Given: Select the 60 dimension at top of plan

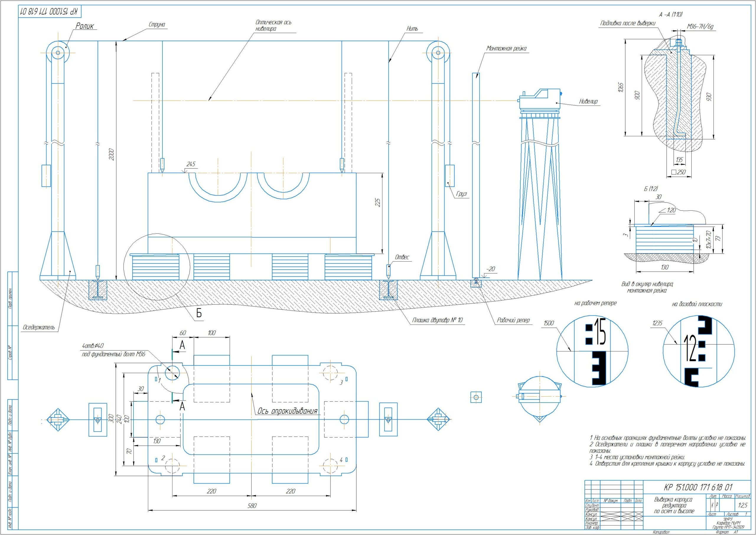Looking at the screenshot, I should [x=183, y=333].
